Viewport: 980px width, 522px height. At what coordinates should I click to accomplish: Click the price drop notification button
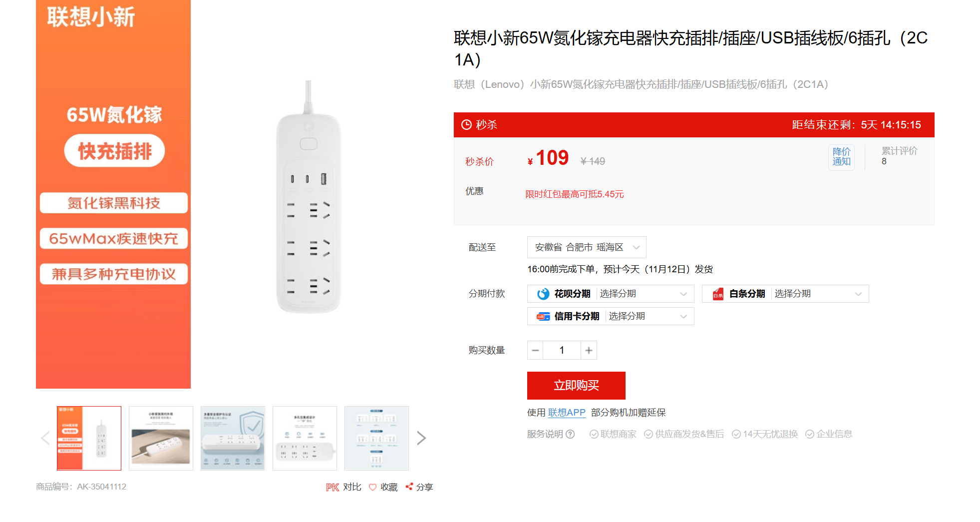(x=841, y=157)
